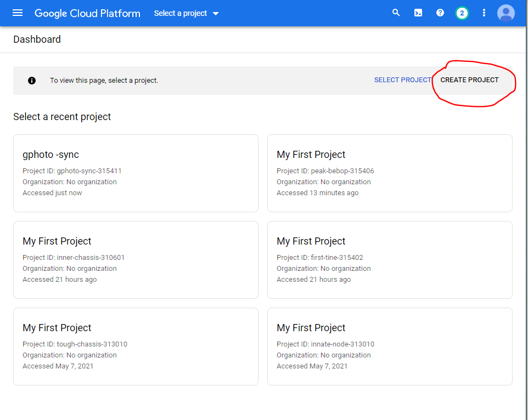Open project card inner-chassis-310601
The width and height of the screenshot is (528, 420).
click(136, 260)
